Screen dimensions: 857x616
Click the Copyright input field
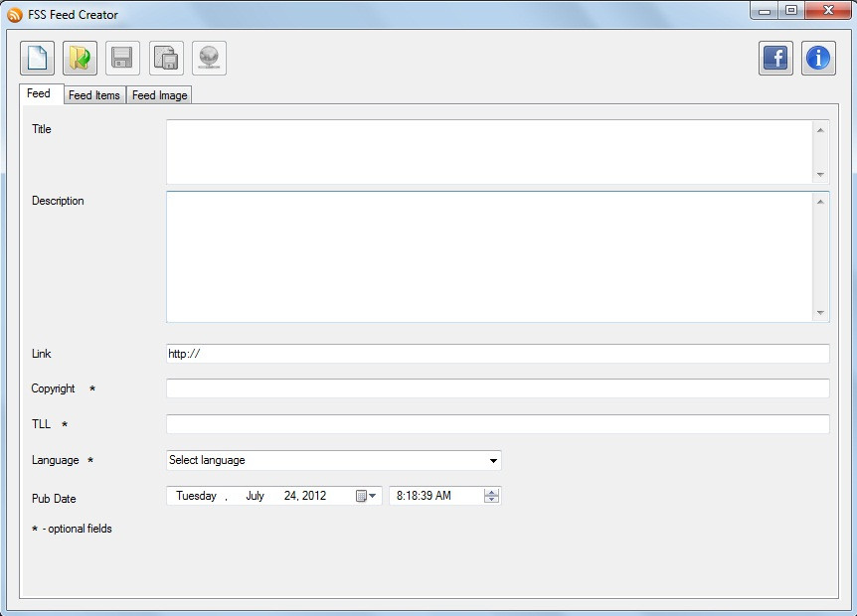point(498,388)
